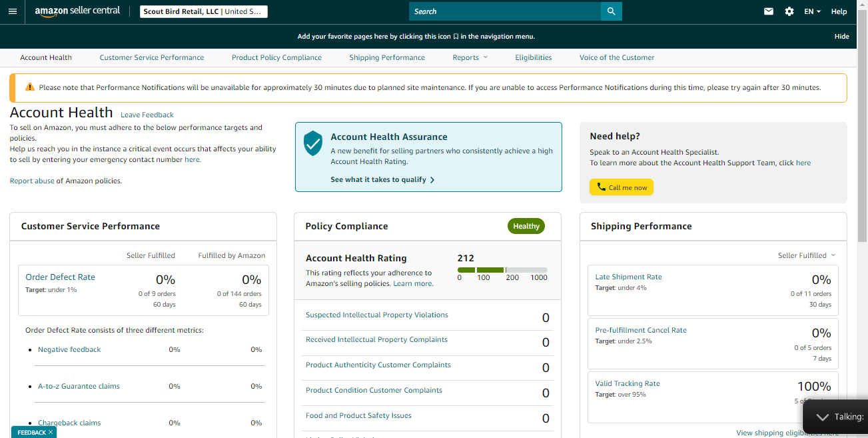This screenshot has width=868, height=438.
Task: Click '0 of 11 orders' late shipment link
Action: point(811,293)
